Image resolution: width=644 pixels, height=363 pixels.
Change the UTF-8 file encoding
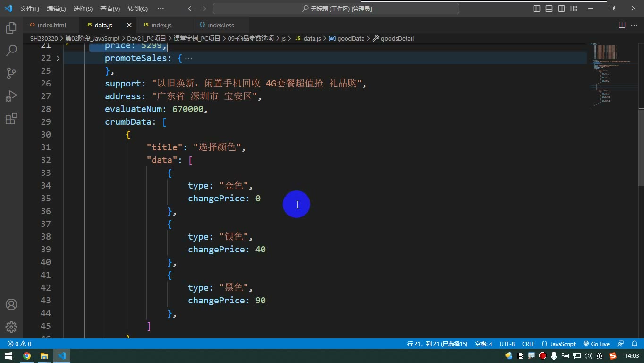(x=507, y=344)
